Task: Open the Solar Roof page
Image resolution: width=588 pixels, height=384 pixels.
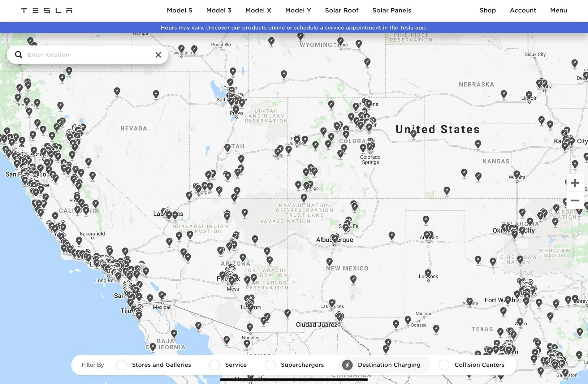Action: click(x=342, y=11)
